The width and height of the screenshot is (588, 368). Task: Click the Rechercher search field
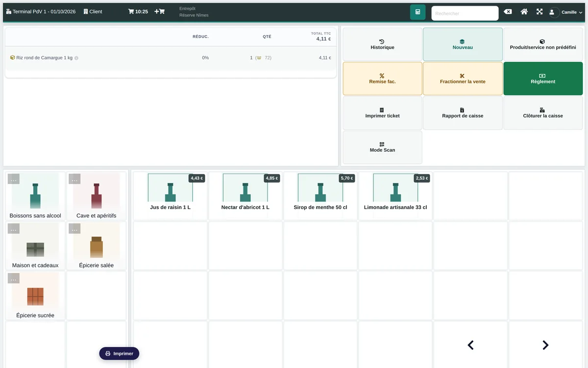pos(465,13)
